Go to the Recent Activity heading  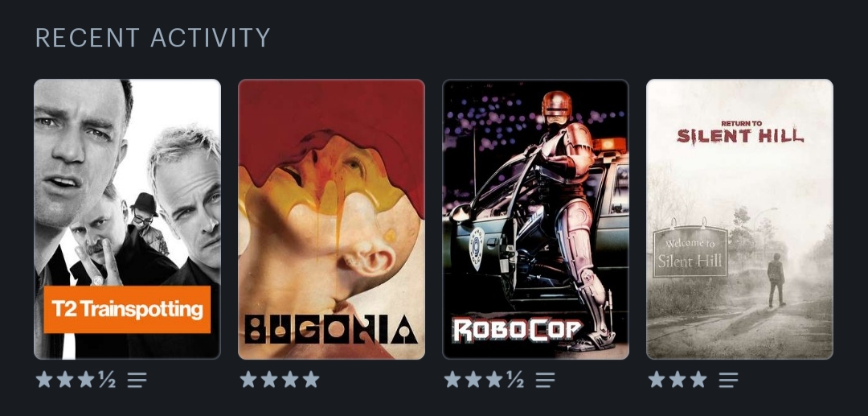[153, 38]
